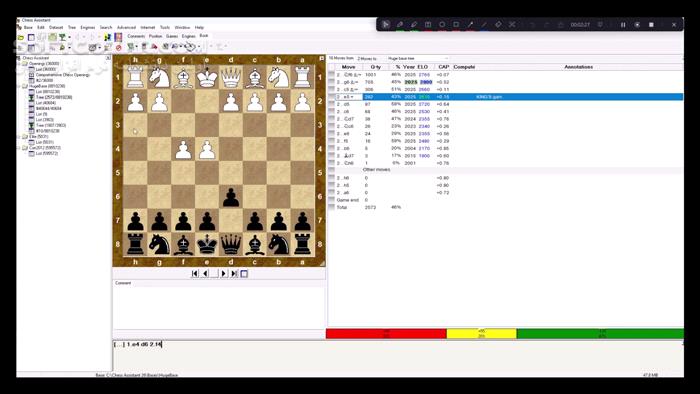Select the cursor tool in the recording bar

click(386, 25)
